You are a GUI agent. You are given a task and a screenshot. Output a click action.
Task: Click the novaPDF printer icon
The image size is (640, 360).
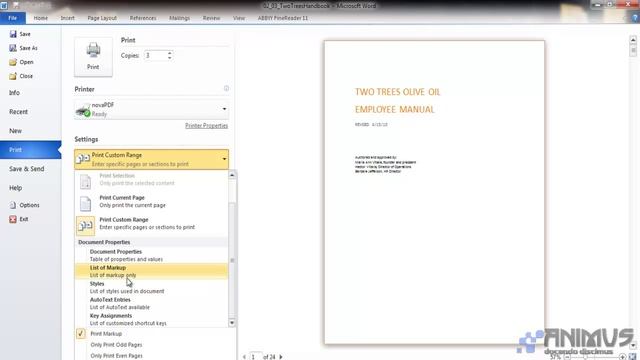click(83, 110)
